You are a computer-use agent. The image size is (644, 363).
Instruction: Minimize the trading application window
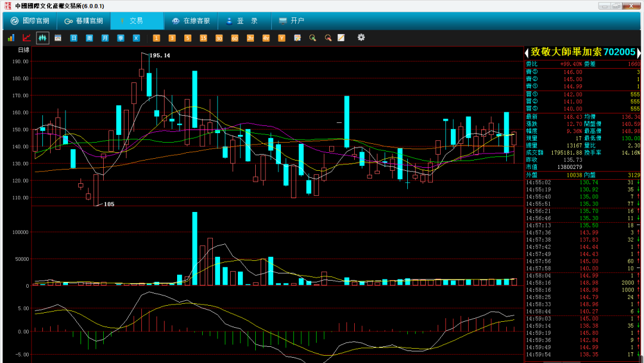tap(604, 6)
